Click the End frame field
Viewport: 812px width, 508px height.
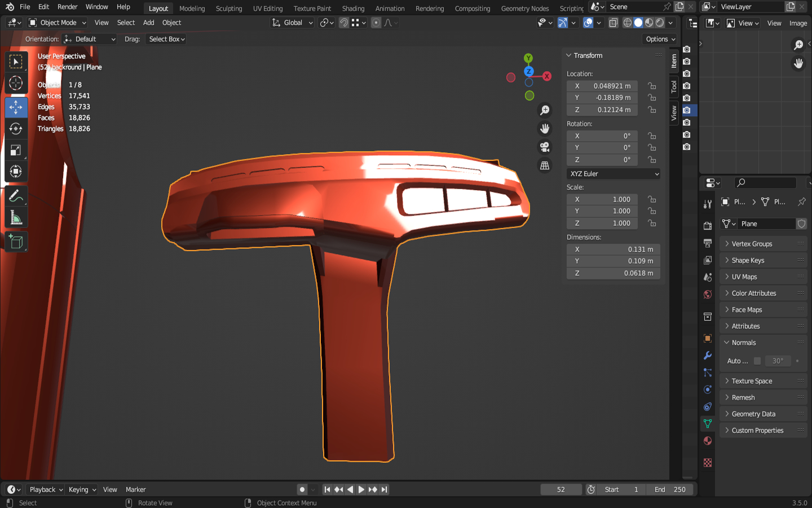point(670,489)
